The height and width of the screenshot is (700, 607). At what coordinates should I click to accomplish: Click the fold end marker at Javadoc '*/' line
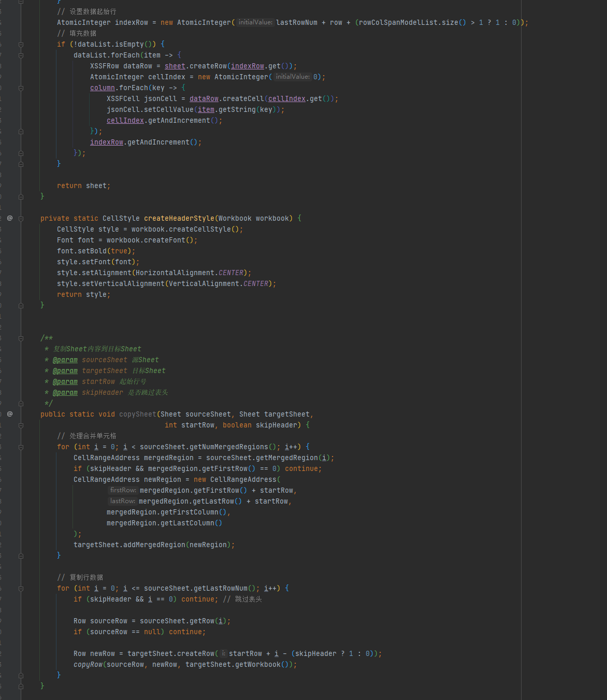(21, 404)
